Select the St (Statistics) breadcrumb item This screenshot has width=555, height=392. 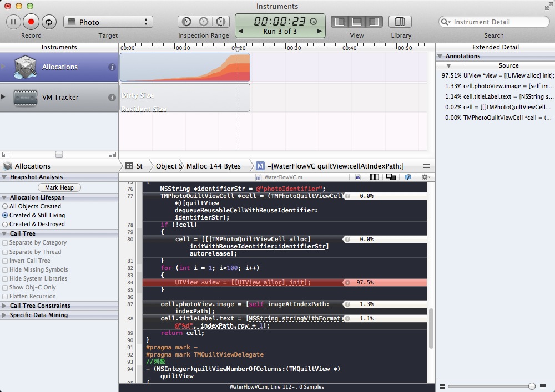pyautogui.click(x=134, y=166)
